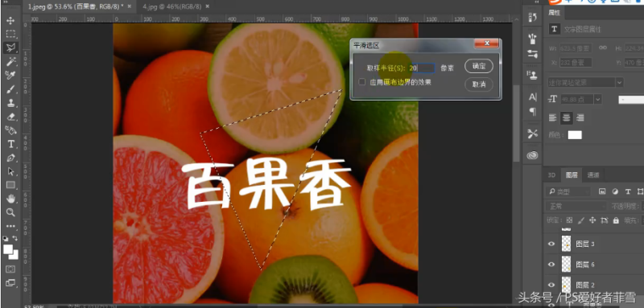Open the font size dropdown arrow
The height and width of the screenshot is (308, 644).
(x=597, y=99)
